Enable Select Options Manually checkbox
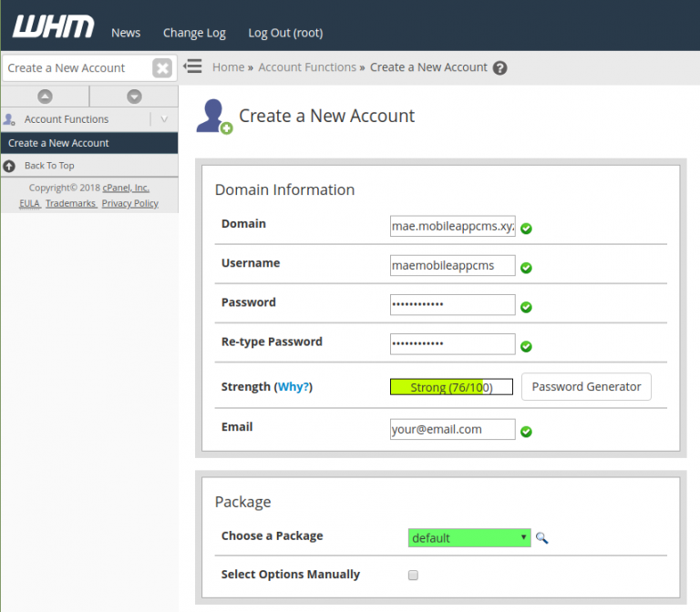This screenshot has height=612, width=700. (413, 576)
